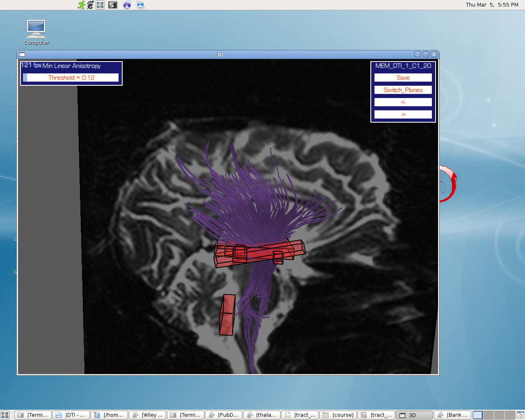Click the Threshold = 0.12 slider bar
525x420 pixels.
point(71,78)
